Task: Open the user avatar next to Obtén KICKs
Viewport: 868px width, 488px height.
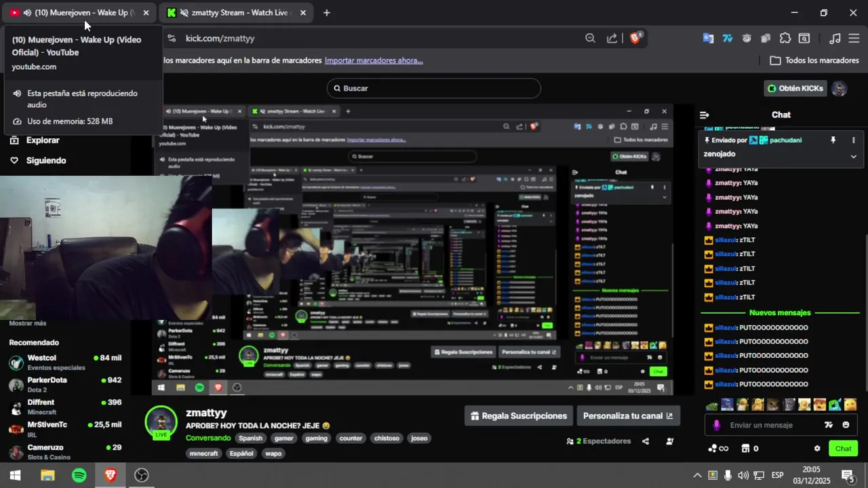Action: [840, 89]
